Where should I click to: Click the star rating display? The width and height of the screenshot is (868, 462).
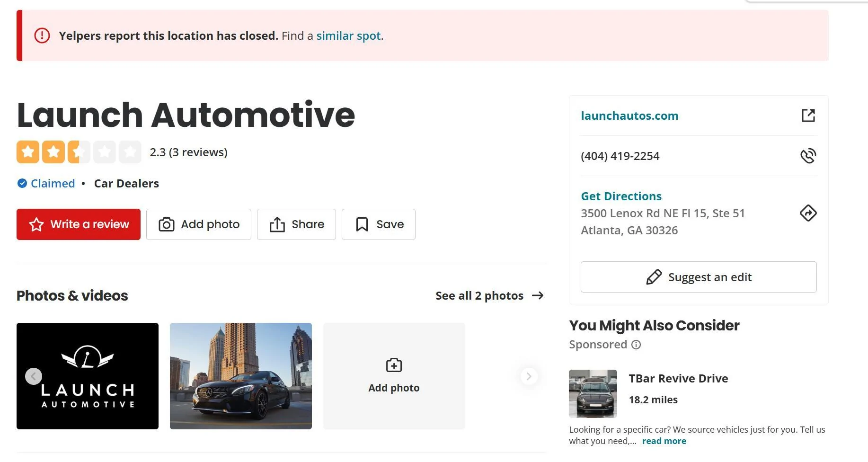coord(79,152)
